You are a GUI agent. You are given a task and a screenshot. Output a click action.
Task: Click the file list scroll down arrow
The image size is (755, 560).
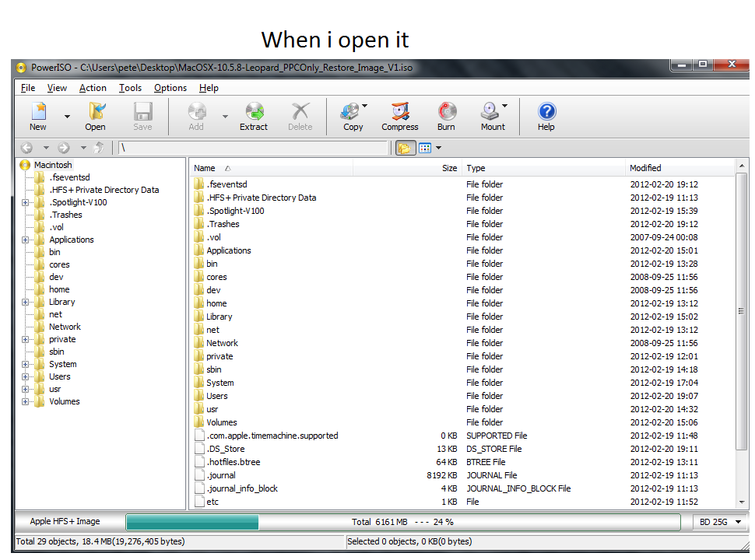742,502
